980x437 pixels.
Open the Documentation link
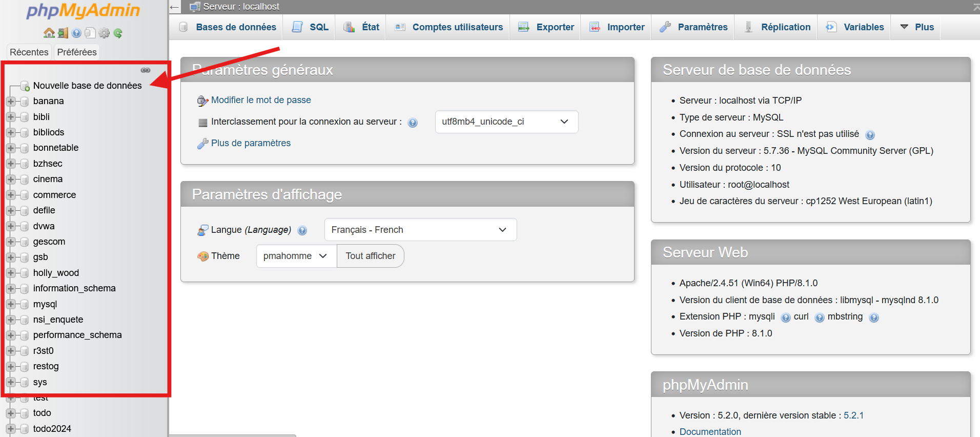tap(710, 432)
